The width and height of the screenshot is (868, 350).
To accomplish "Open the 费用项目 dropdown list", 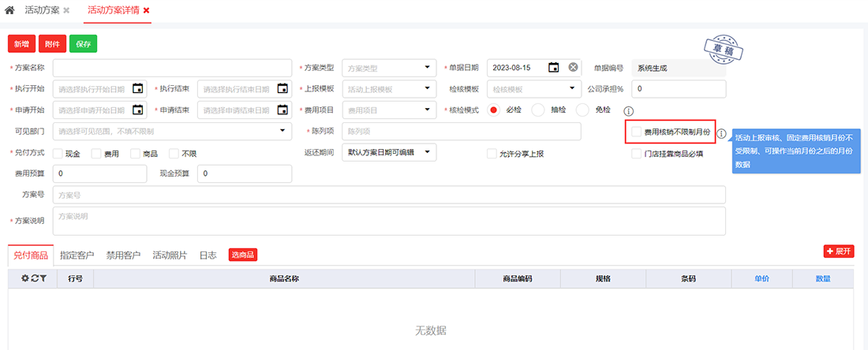I will pos(427,110).
